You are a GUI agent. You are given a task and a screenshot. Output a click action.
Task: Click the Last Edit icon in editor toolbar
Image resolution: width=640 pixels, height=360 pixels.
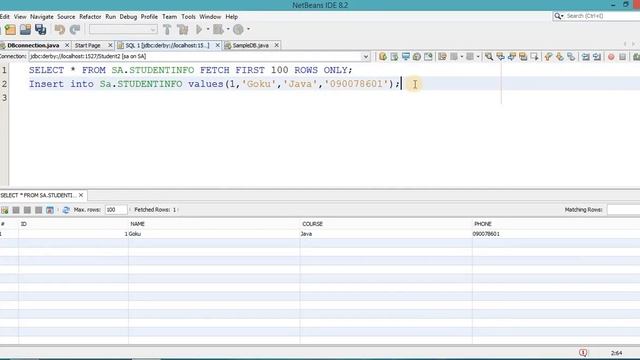tap(442, 57)
